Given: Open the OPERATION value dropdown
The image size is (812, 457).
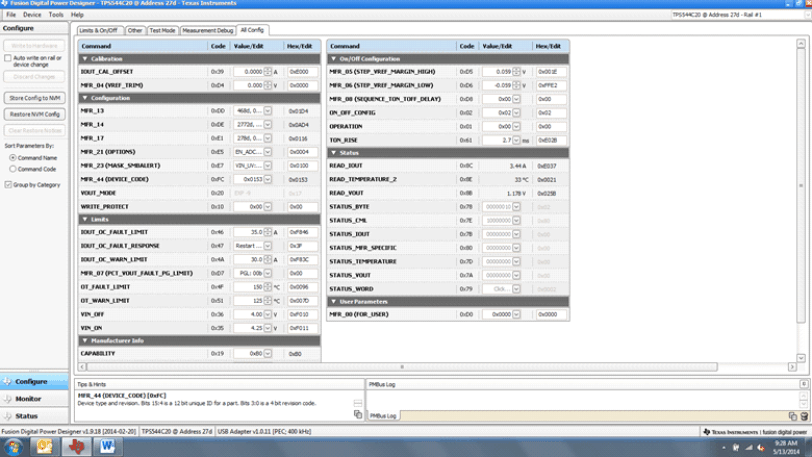Looking at the screenshot, I should click(516, 126).
